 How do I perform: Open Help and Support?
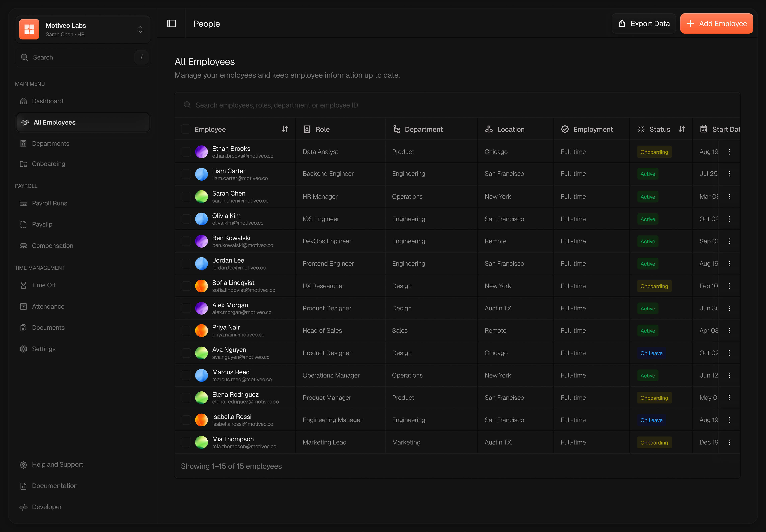coord(83,464)
